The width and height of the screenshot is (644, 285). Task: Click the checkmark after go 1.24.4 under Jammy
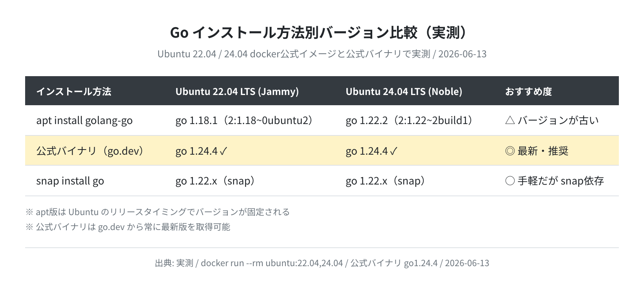pyautogui.click(x=223, y=151)
